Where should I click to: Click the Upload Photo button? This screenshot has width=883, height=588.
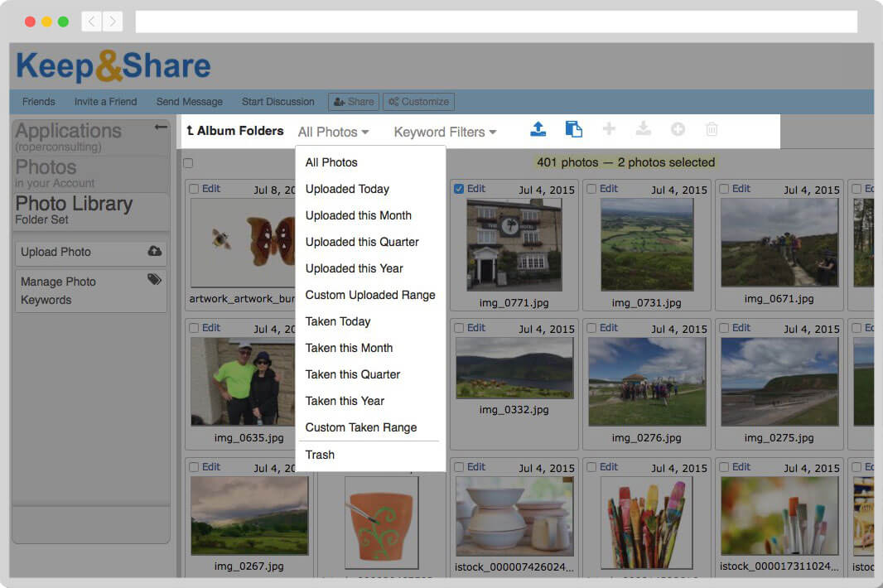point(91,253)
